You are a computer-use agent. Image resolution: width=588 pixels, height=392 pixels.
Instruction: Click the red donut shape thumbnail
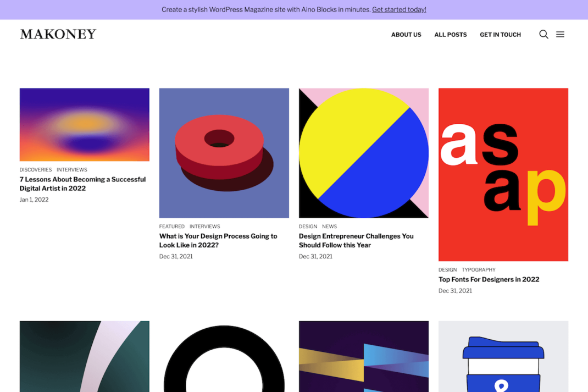pyautogui.click(x=224, y=153)
